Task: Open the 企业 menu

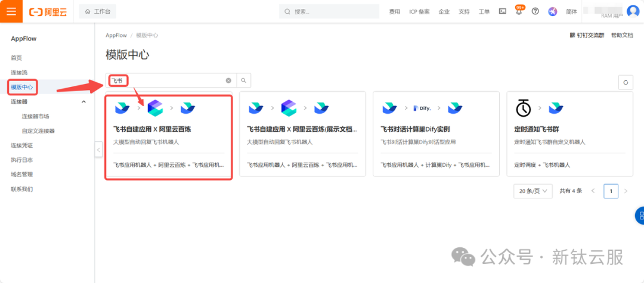Action: click(444, 11)
